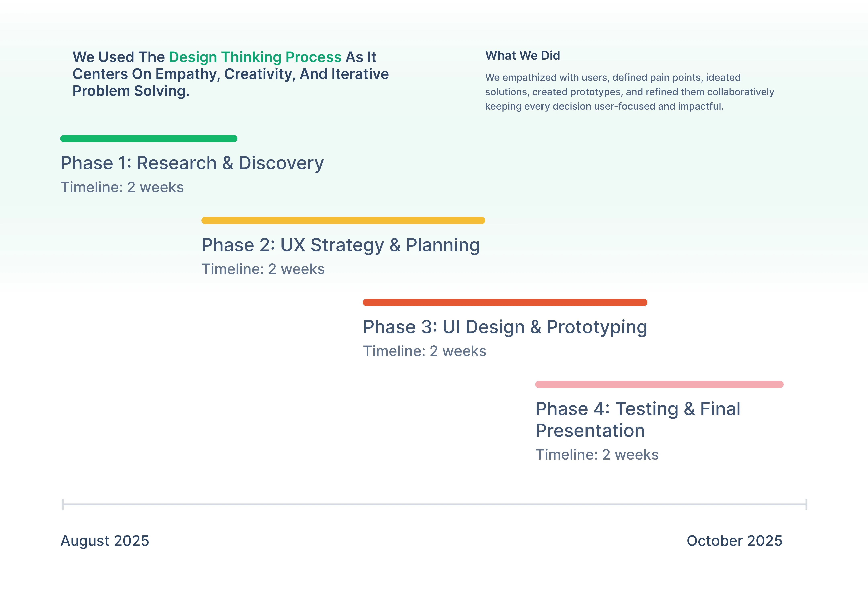This screenshot has height=597, width=868.
Task: Select the 'What We Did' heading
Action: (x=523, y=56)
